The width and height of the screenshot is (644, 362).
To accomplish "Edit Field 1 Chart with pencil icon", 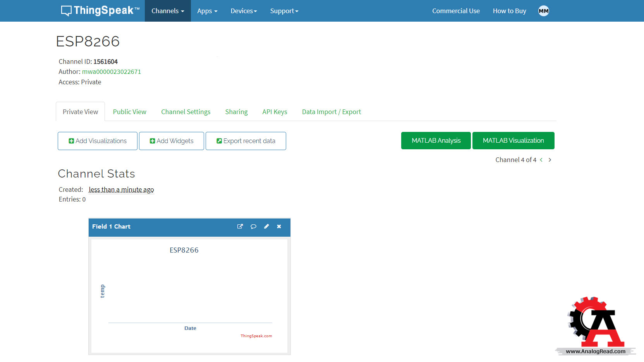I will tap(266, 227).
